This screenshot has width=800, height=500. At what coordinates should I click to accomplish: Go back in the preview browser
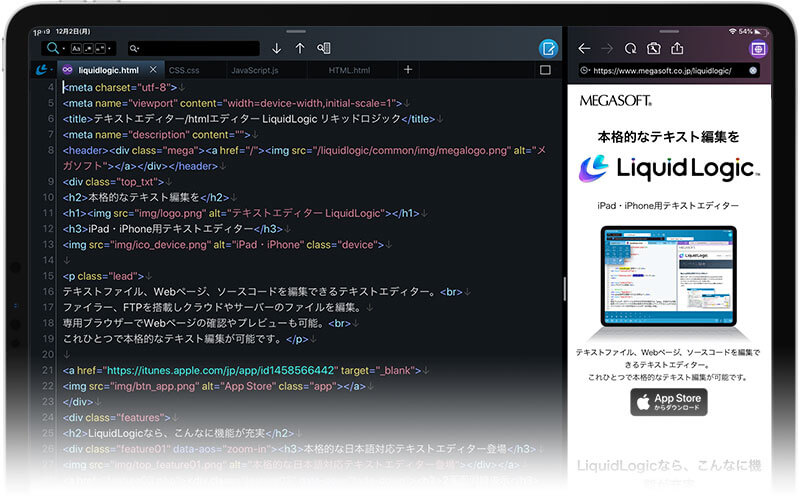coord(584,48)
